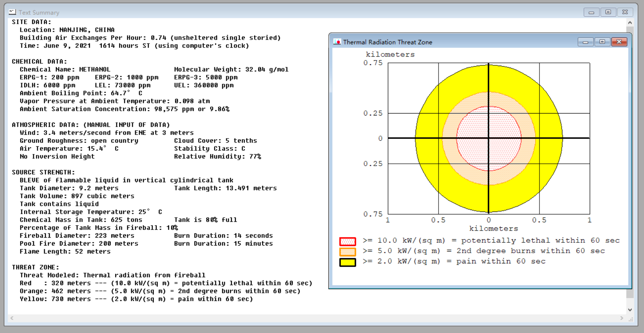The width and height of the screenshot is (644, 333).
Task: Click the Text Summary vertical scrollbar thumb
Action: 630,162
